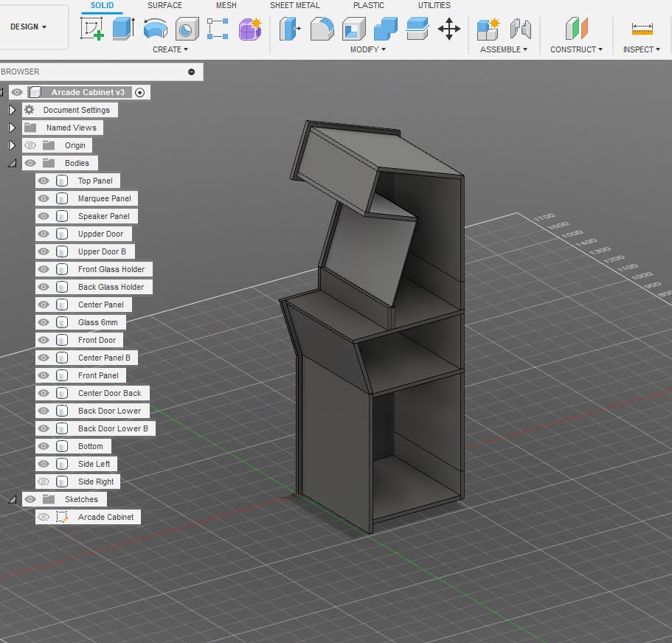Switch to the SHEET METAL tab

[295, 6]
